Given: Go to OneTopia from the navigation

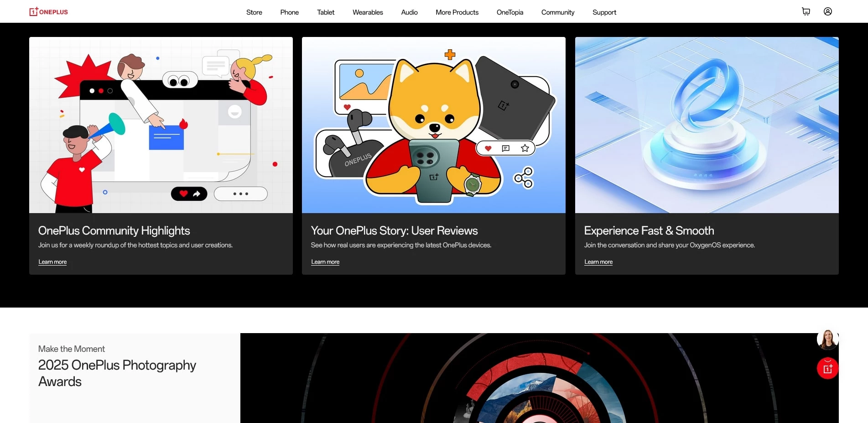Looking at the screenshot, I should [x=509, y=12].
